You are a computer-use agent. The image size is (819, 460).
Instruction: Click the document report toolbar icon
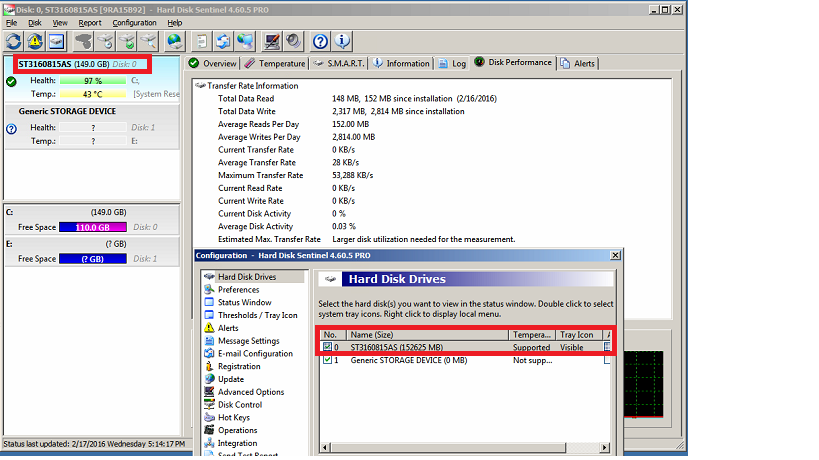pos(202,41)
